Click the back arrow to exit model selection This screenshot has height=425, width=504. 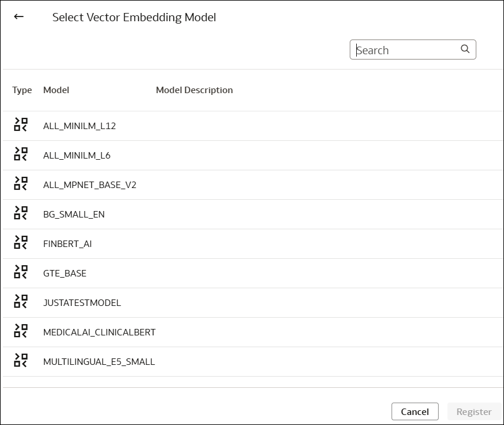click(18, 17)
